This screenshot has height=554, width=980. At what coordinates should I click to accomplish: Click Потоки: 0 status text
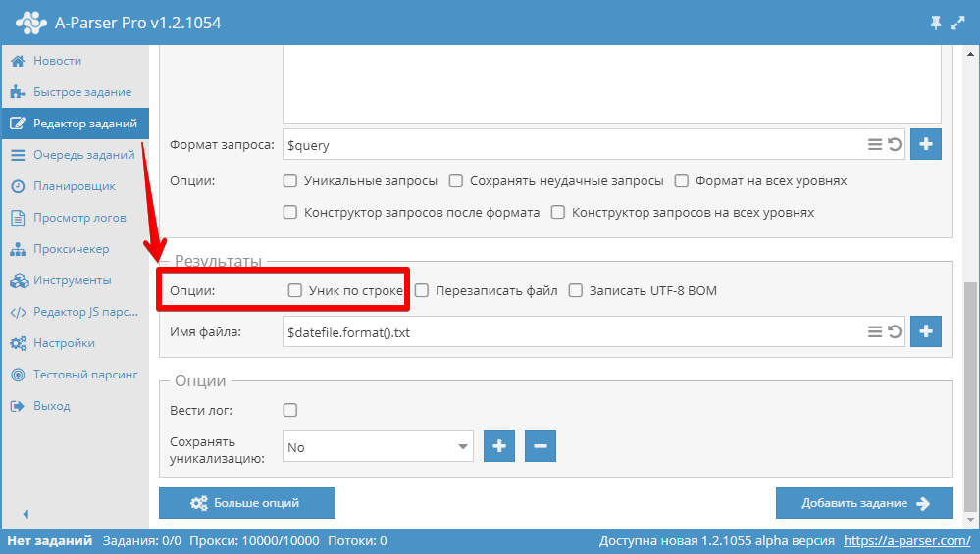click(357, 541)
